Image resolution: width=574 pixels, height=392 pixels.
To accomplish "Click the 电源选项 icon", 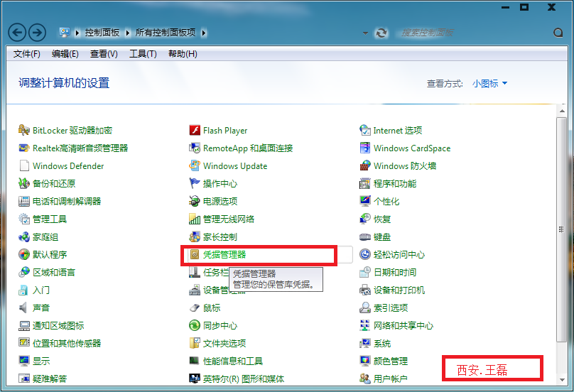I will pos(195,201).
